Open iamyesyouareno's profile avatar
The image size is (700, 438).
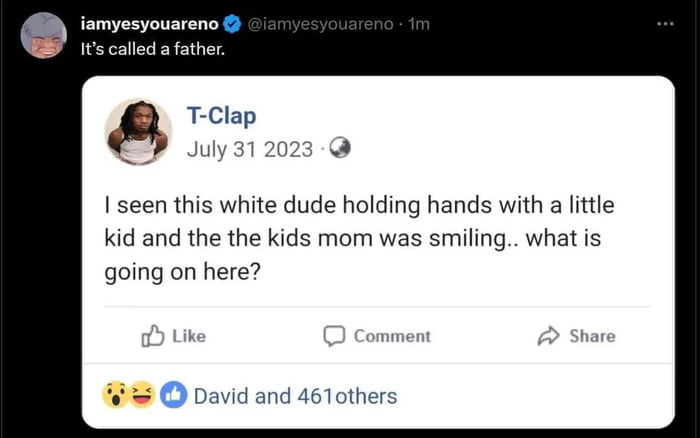coord(43,36)
